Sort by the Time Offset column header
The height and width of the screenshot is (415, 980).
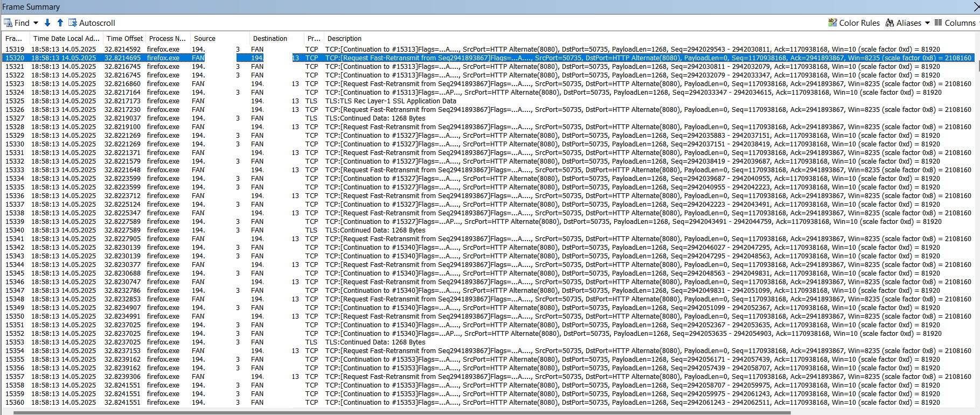tap(124, 38)
